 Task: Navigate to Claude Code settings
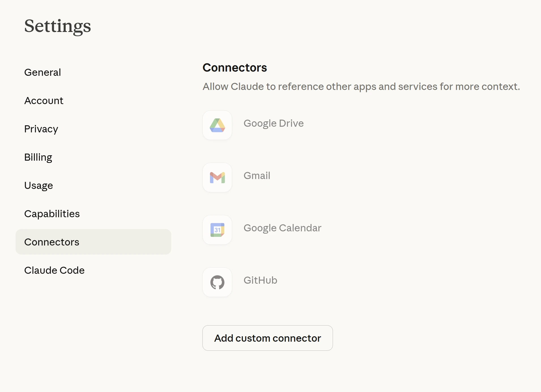pyautogui.click(x=54, y=270)
